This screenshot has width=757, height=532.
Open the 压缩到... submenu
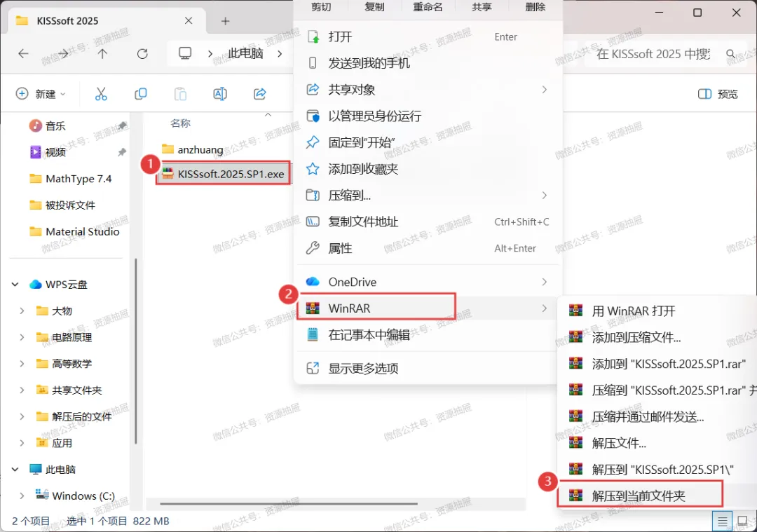click(428, 196)
